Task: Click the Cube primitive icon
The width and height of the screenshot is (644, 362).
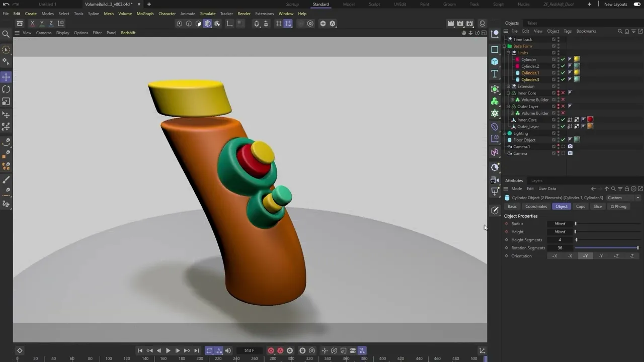Action: coord(495,61)
